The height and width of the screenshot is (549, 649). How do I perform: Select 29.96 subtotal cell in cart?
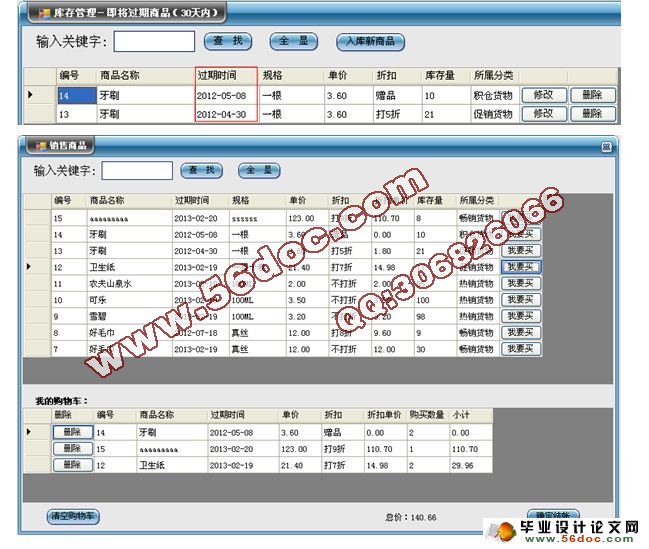pos(471,465)
